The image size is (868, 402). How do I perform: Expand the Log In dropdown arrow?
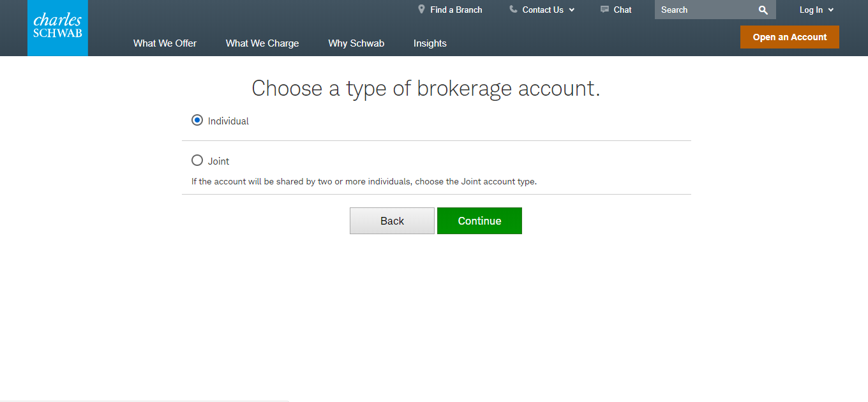(x=831, y=10)
